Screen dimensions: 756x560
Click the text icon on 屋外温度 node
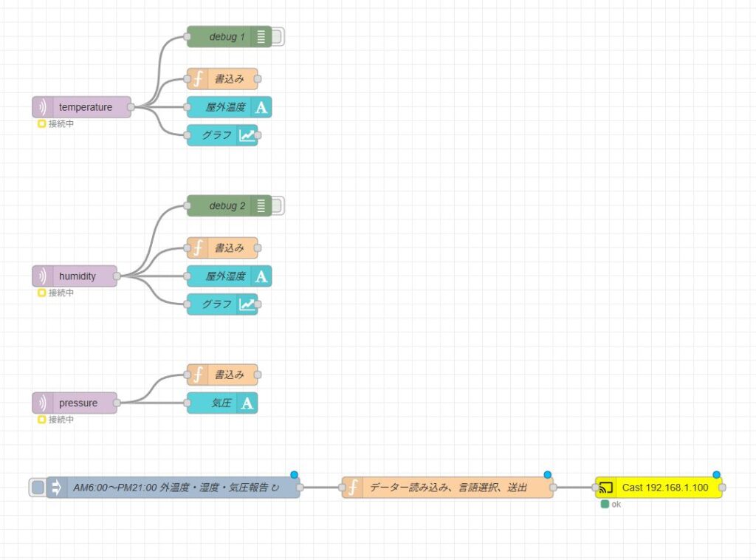pyautogui.click(x=261, y=107)
